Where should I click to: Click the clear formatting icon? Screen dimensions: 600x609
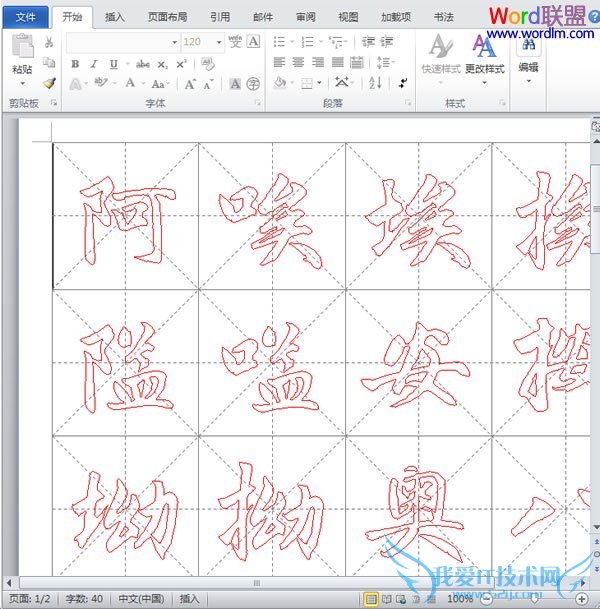(x=208, y=64)
